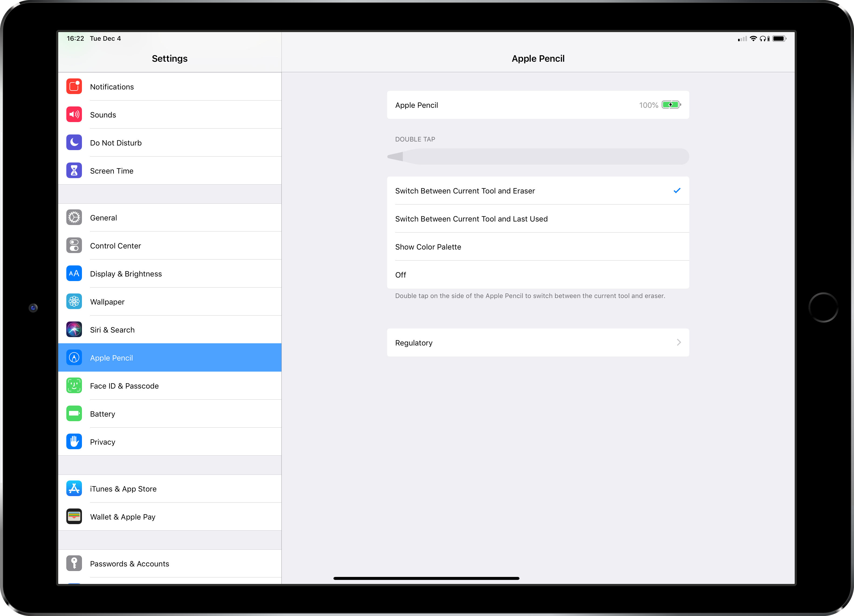Expand Display & Brightness settings
The image size is (854, 616).
point(169,273)
